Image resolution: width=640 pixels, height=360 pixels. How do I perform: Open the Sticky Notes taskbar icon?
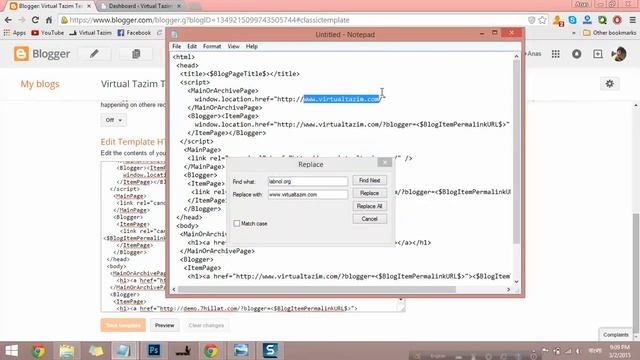[x=96, y=351]
